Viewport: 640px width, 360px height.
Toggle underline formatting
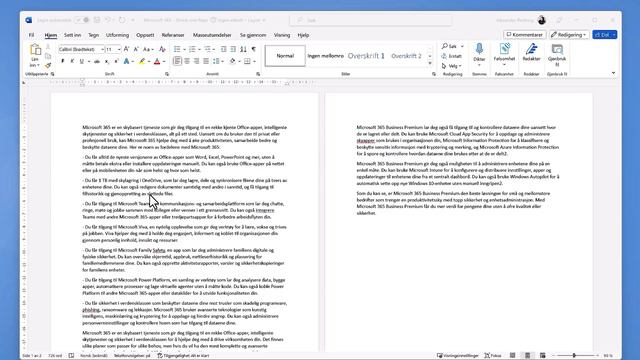(x=82, y=61)
